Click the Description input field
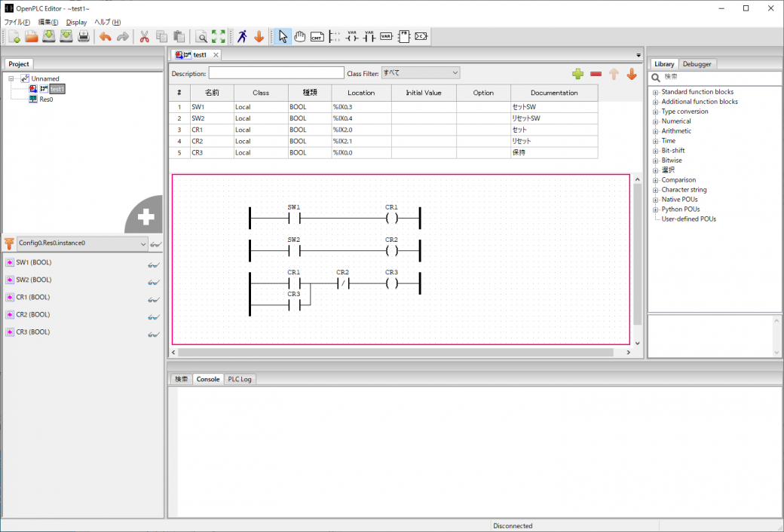Screen dimensions: 784x532 click(x=276, y=73)
